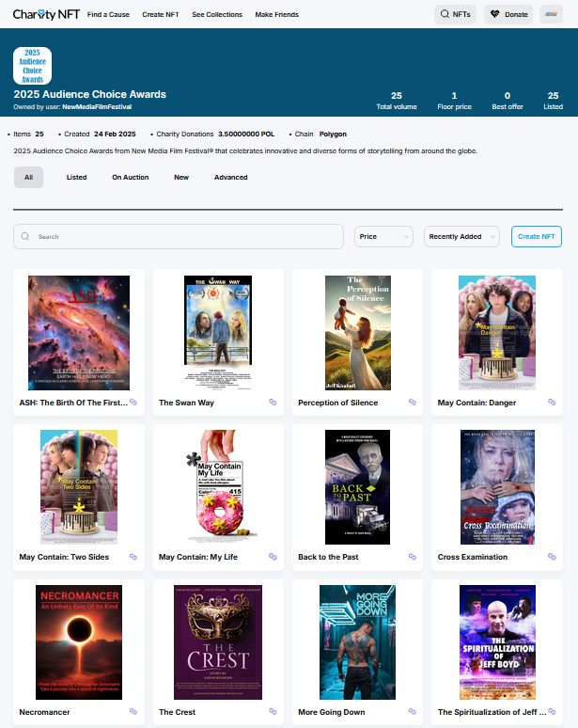Open the Make Friends page
The width and height of the screenshot is (578, 728).
pos(277,14)
